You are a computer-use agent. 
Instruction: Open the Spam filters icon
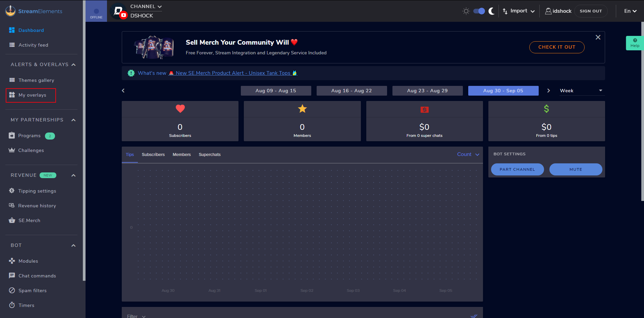[12, 290]
